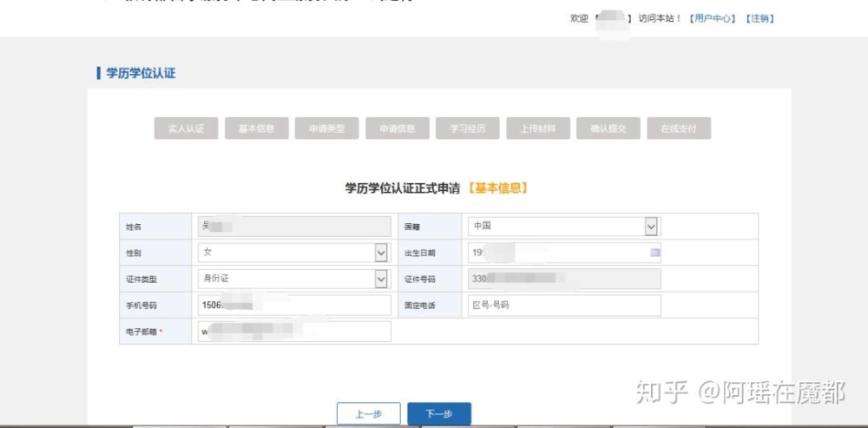The height and width of the screenshot is (428, 868).
Task: Click the 电子邮箱 required field label
Action: point(144,332)
